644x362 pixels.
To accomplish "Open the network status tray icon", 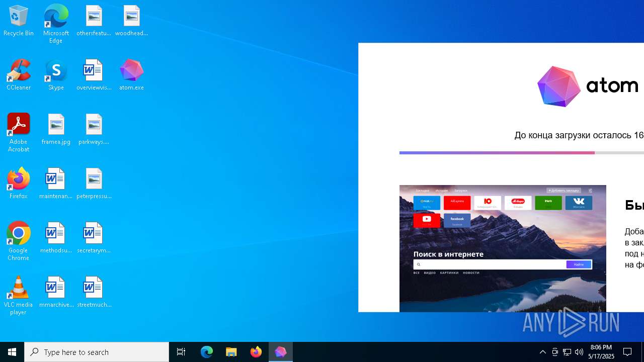I will 567,352.
